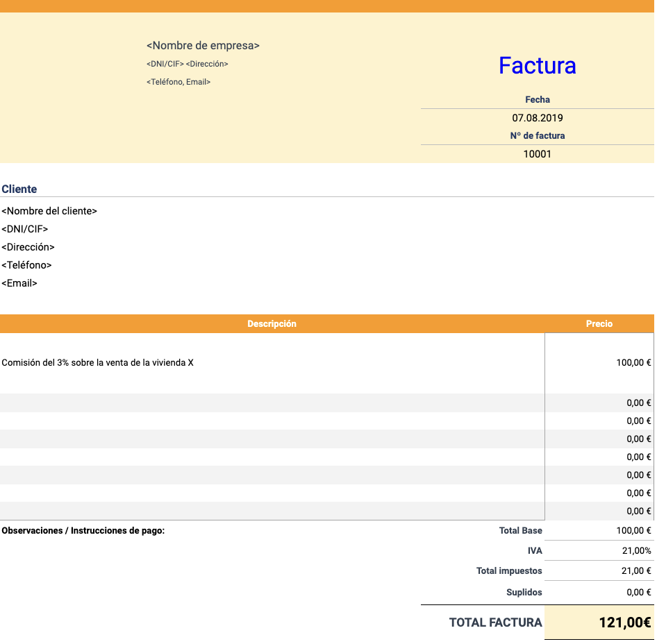Click the <DNI/CIF> <Dirección> company line
The image size is (657, 644).
(188, 64)
